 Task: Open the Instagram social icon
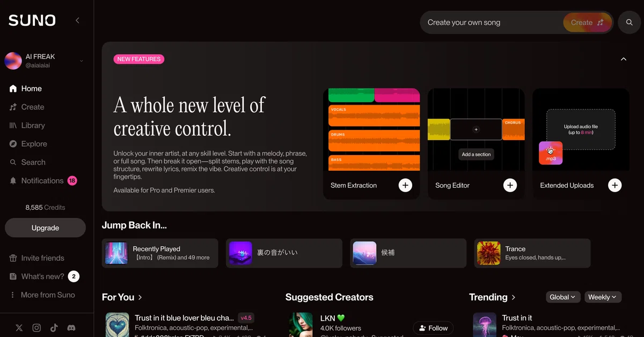[36, 328]
